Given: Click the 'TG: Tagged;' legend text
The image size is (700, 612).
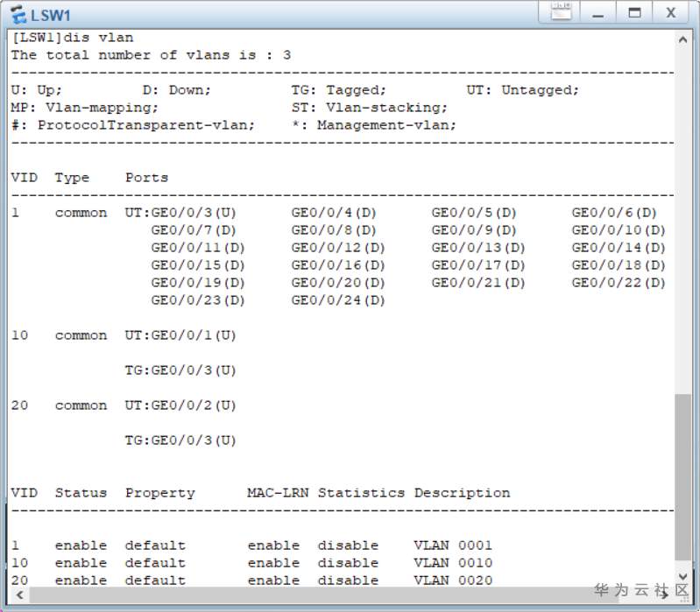Looking at the screenshot, I should pos(338,90).
